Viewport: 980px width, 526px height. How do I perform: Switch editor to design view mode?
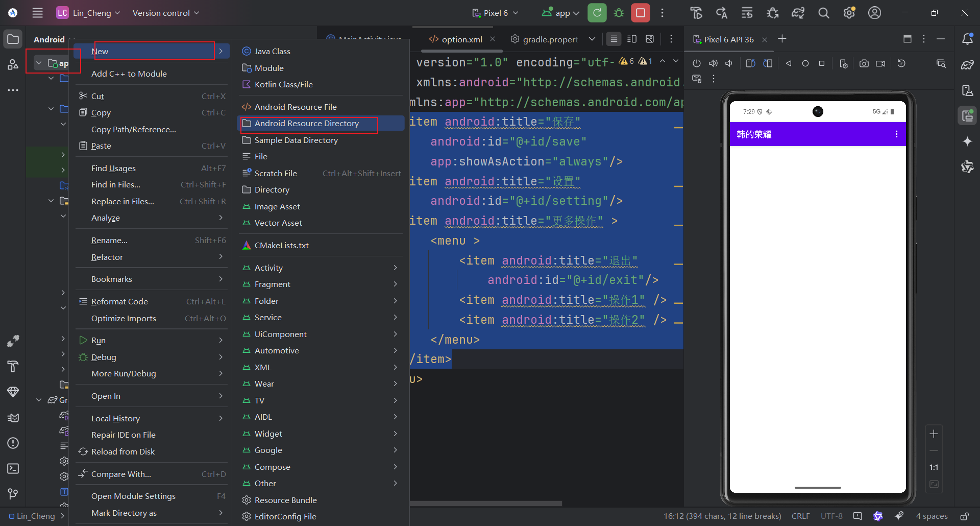(649, 39)
